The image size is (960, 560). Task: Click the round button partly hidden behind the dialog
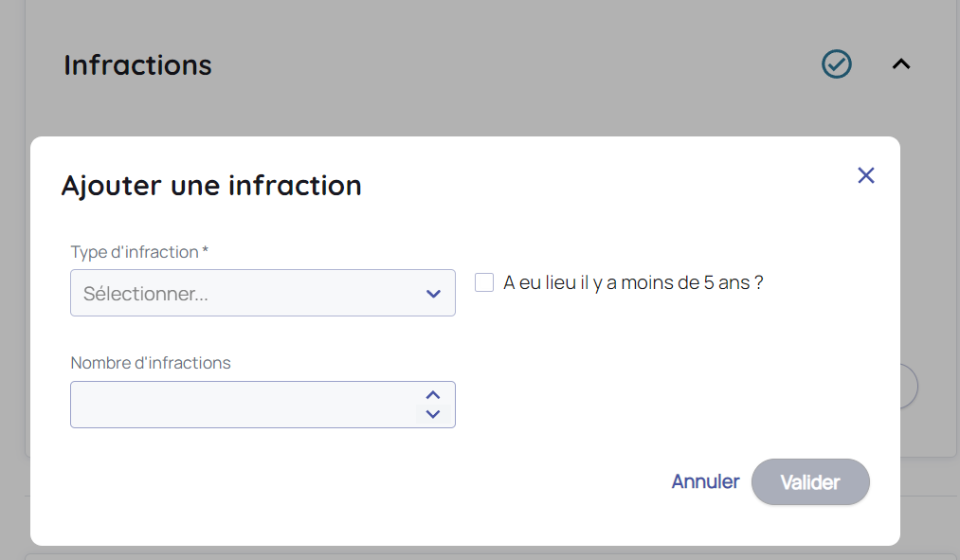click(x=909, y=387)
